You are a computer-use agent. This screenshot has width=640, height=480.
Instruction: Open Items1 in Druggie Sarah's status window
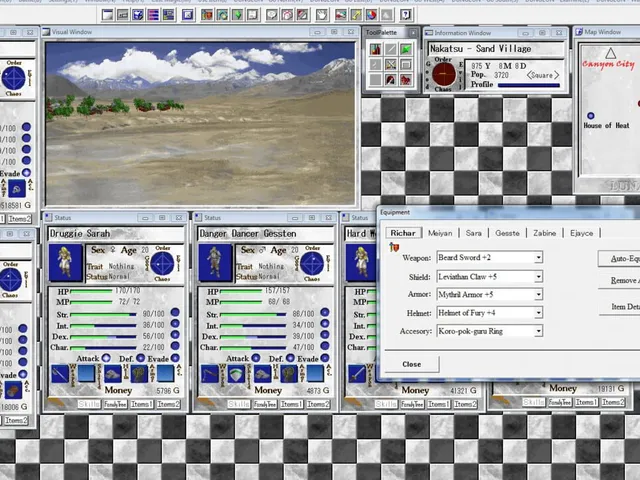(x=142, y=404)
